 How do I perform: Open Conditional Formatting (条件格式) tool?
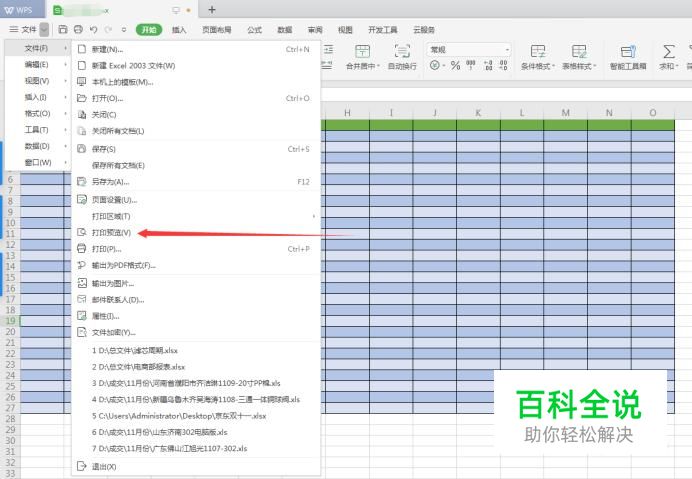[x=538, y=52]
